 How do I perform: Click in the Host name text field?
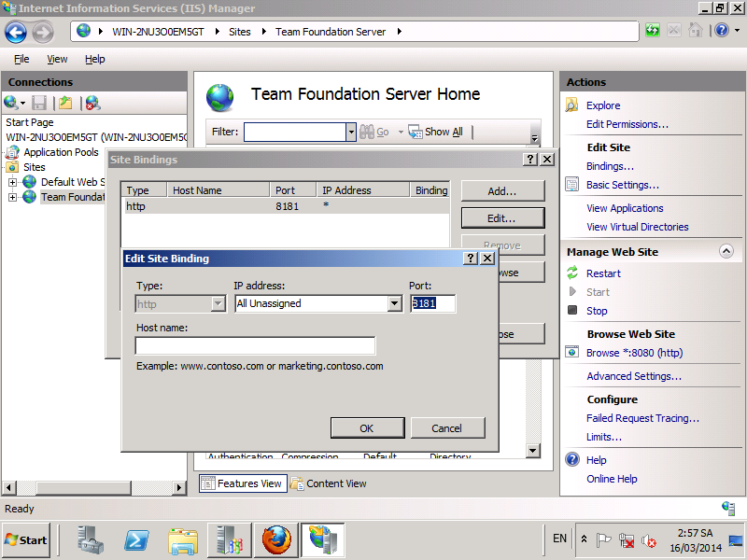[x=255, y=345]
